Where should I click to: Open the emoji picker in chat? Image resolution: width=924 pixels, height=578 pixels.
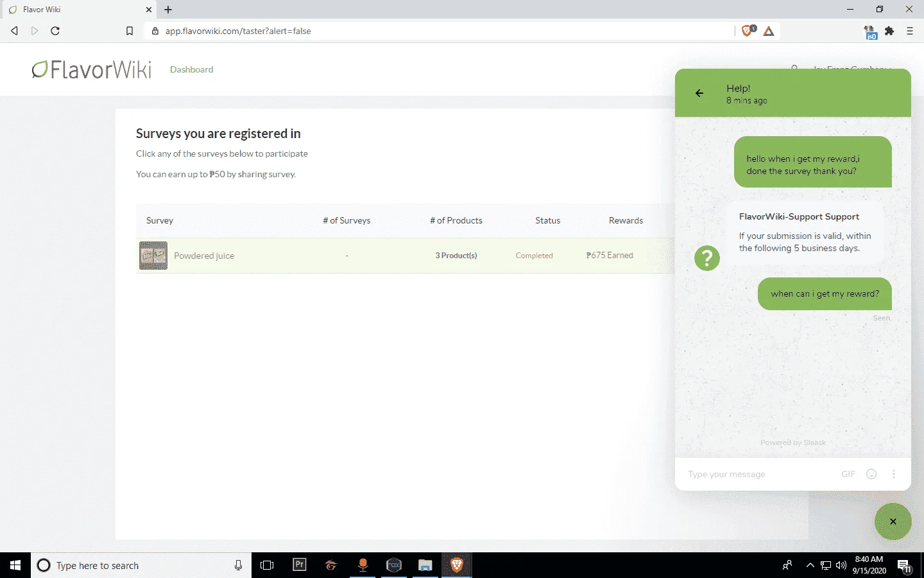click(871, 474)
